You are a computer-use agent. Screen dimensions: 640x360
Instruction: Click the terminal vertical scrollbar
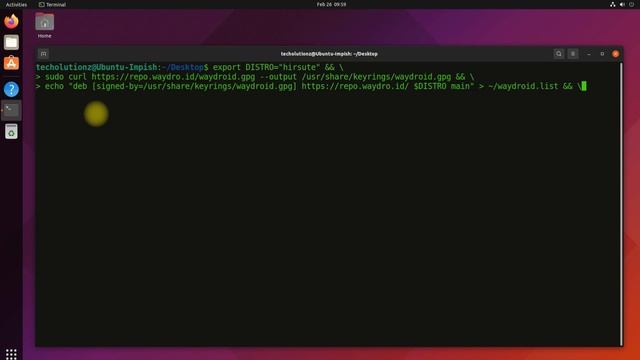pyautogui.click(x=621, y=203)
